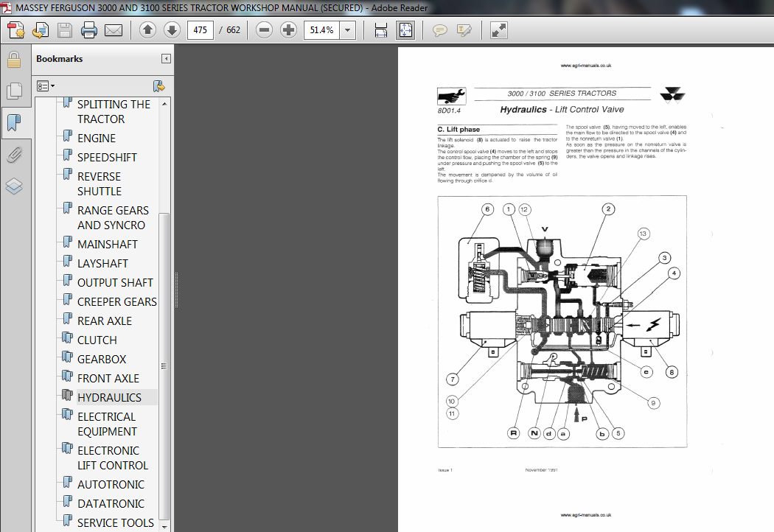Switch to read mode with the expand icon
The image size is (774, 532).
point(498,30)
